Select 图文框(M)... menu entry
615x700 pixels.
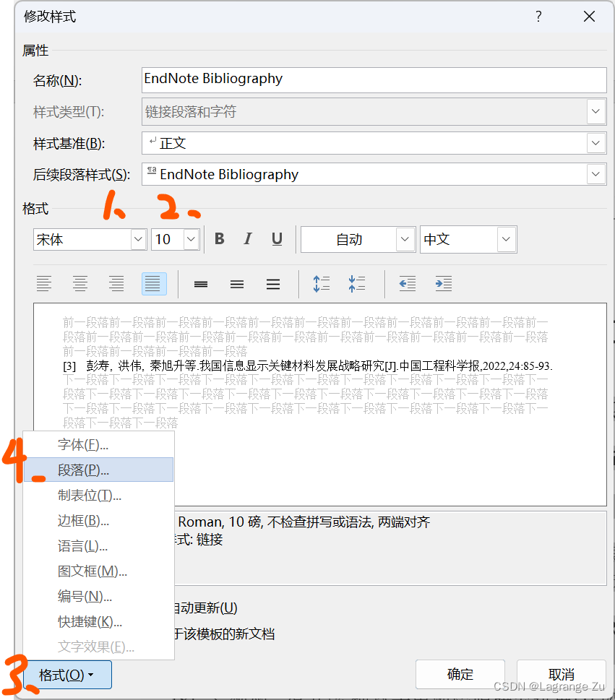(x=98, y=571)
